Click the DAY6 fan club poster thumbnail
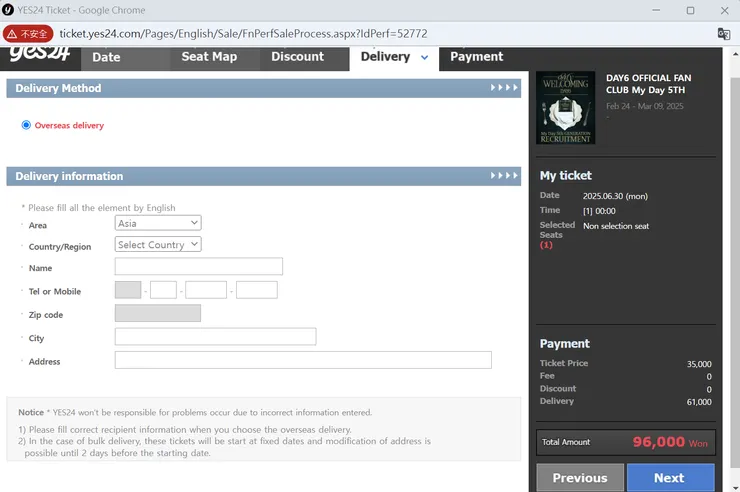The height and width of the screenshot is (492, 740). coord(565,108)
